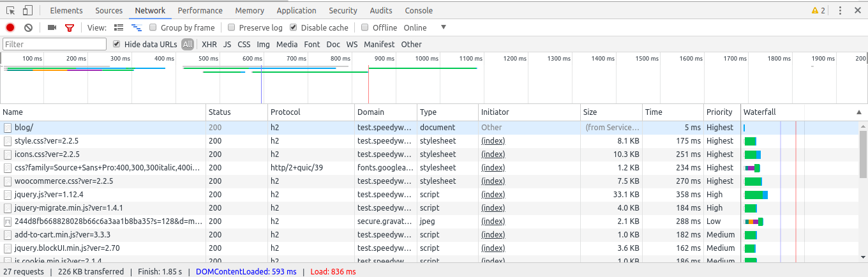
Task: Switch to large request rows view
Action: 119,27
